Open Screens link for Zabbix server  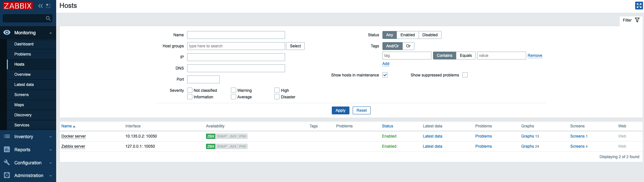577,146
